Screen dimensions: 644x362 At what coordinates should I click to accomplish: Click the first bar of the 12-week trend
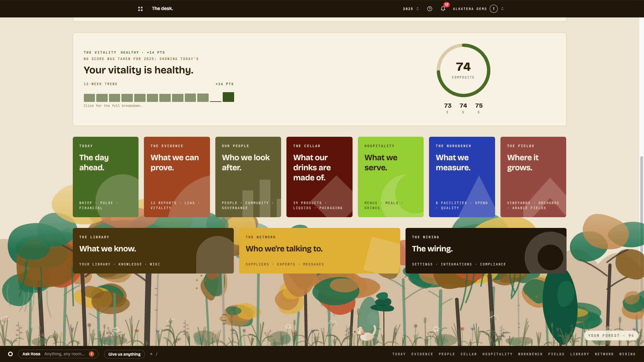pos(89,98)
